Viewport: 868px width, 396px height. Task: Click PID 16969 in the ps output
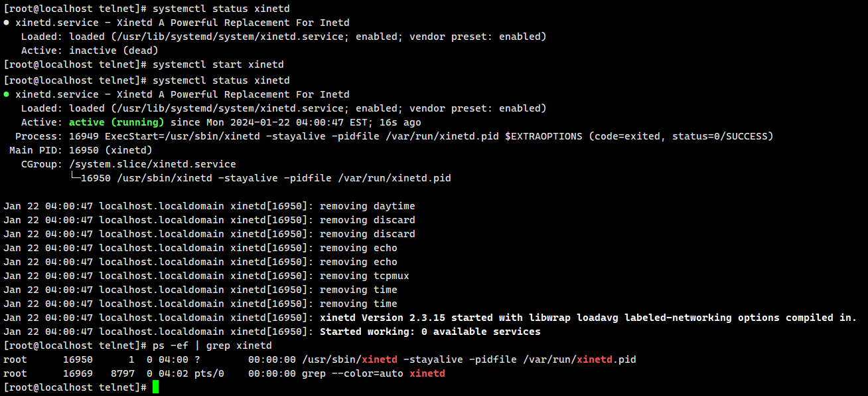[78, 373]
